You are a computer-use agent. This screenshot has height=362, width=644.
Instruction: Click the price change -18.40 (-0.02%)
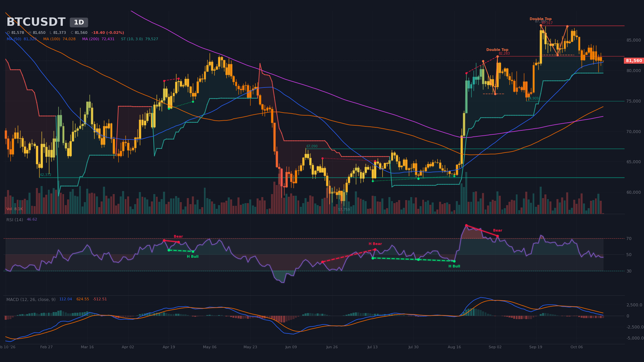(108, 33)
